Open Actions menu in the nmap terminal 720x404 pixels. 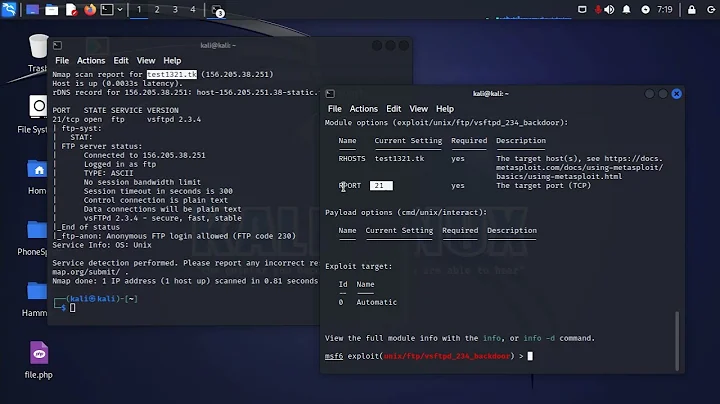[x=91, y=61]
